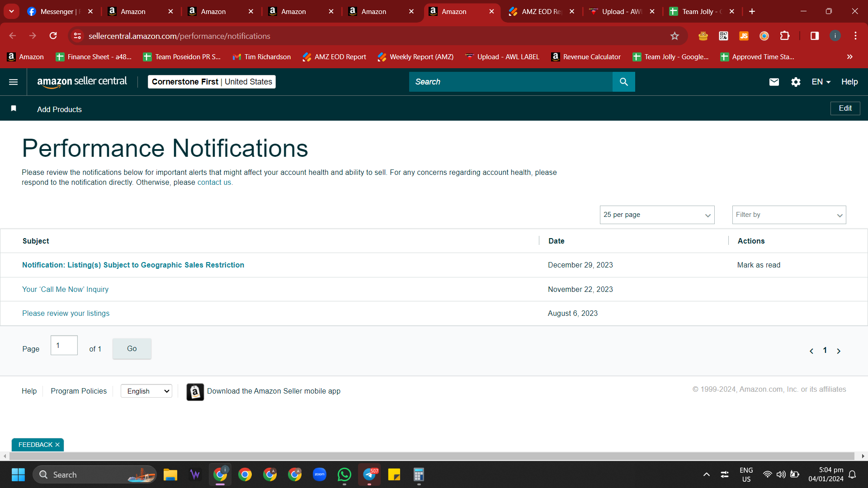This screenshot has height=488, width=868.
Task: Open a new browser tab
Action: click(x=752, y=11)
